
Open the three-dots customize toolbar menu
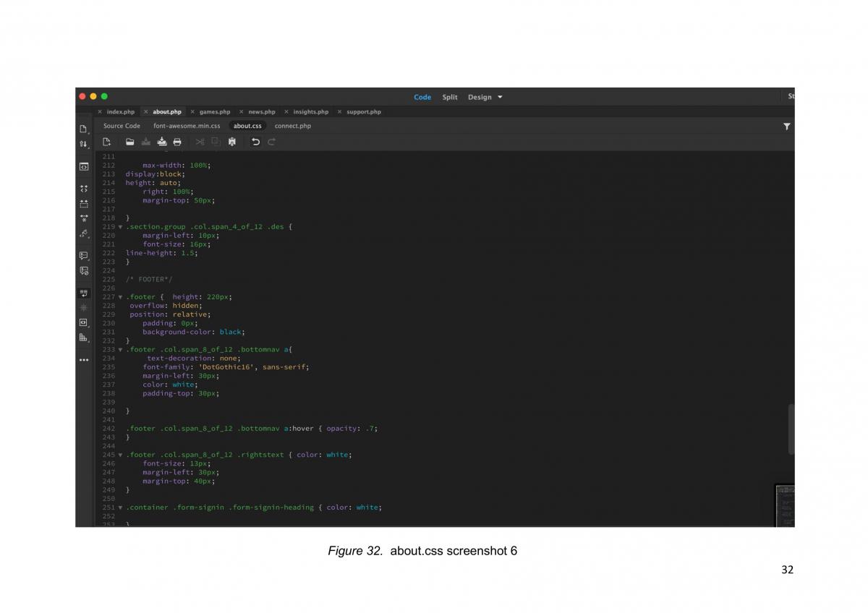pos(84,360)
